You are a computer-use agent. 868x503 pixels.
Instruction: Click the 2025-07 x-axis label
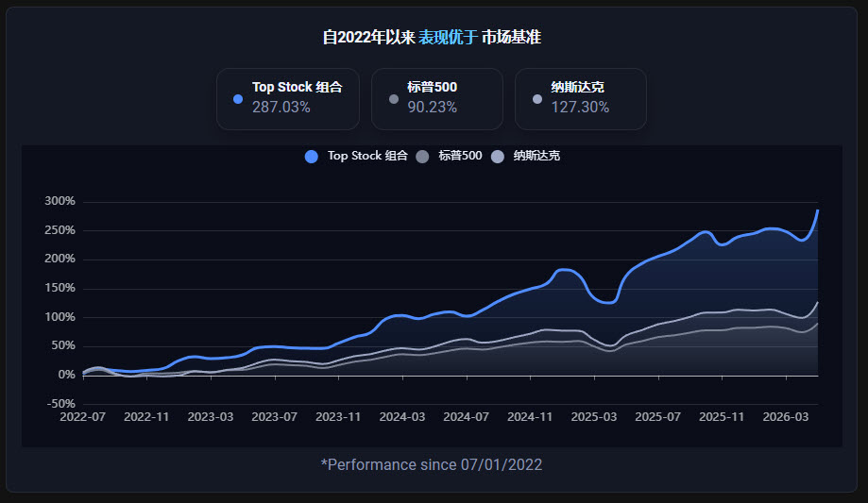click(657, 417)
